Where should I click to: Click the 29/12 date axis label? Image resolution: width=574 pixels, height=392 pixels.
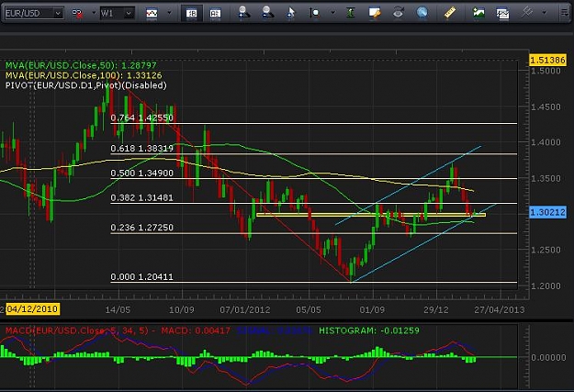[x=436, y=310]
